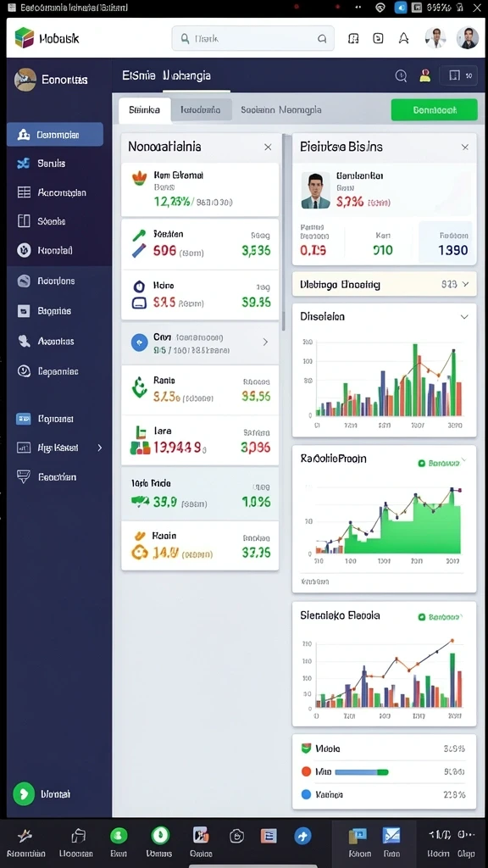488x868 pixels.
Task: Select the Kaoin row
Action: (200, 546)
